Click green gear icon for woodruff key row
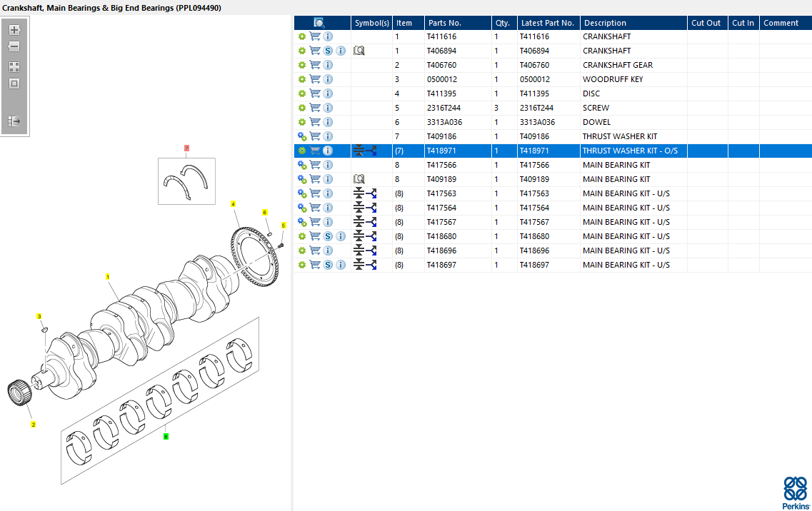Image resolution: width=812 pixels, height=511 pixels. click(x=302, y=79)
